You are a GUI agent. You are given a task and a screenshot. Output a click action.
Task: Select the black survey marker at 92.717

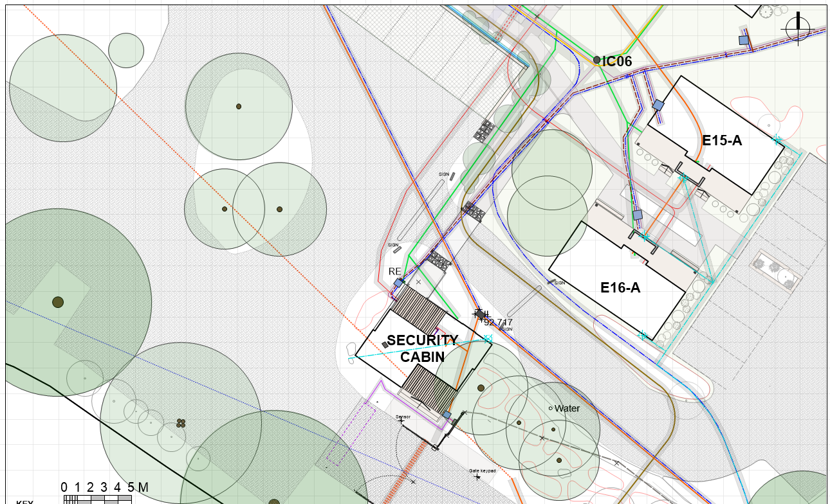479,314
